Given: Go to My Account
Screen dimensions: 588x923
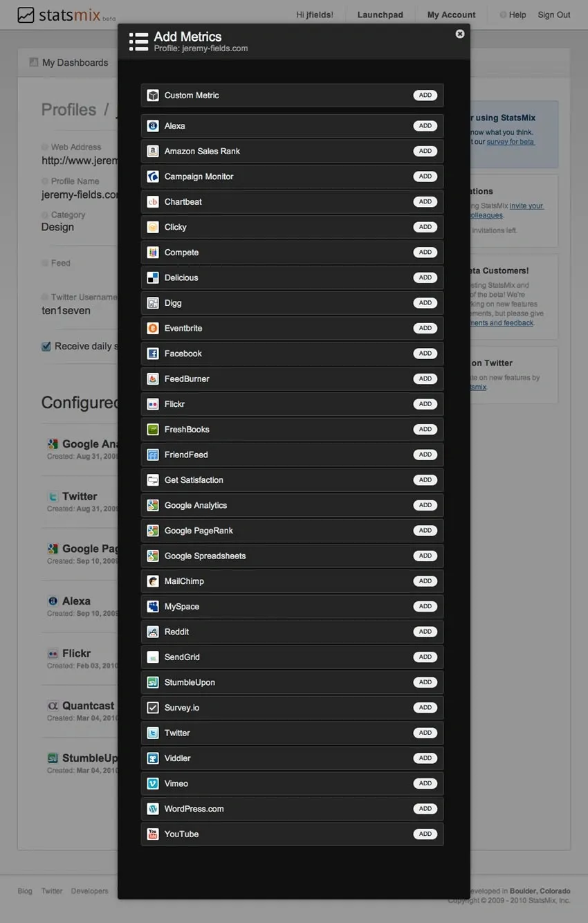Looking at the screenshot, I should tap(451, 15).
